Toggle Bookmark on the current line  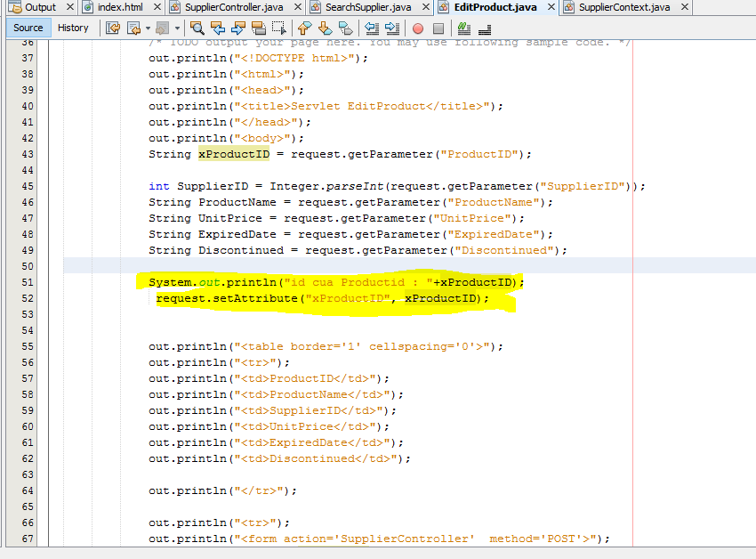pyautogui.click(x=345, y=28)
